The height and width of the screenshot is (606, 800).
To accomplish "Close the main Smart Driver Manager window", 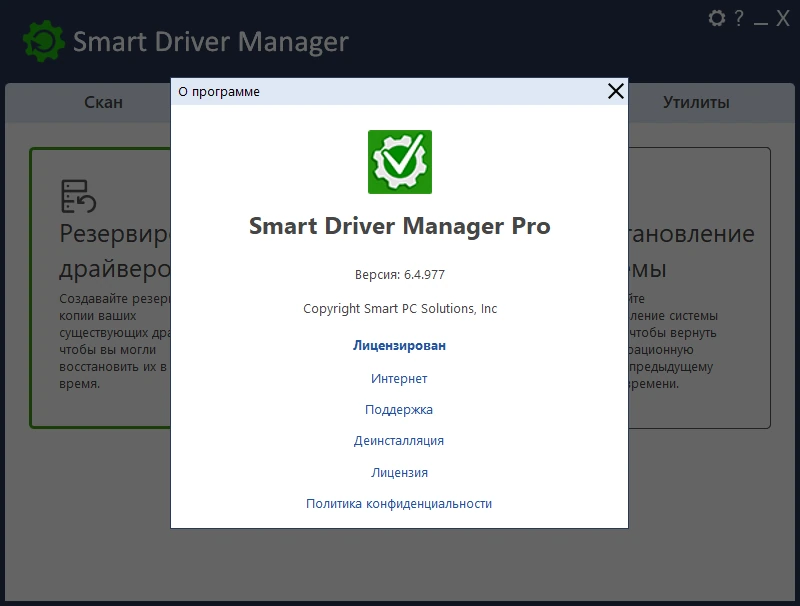I will (783, 18).
